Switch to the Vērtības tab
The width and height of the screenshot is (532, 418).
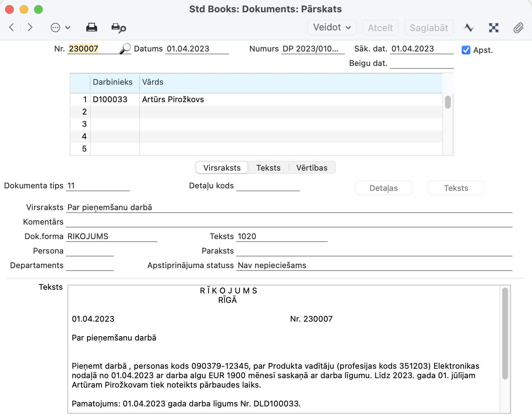coord(312,168)
